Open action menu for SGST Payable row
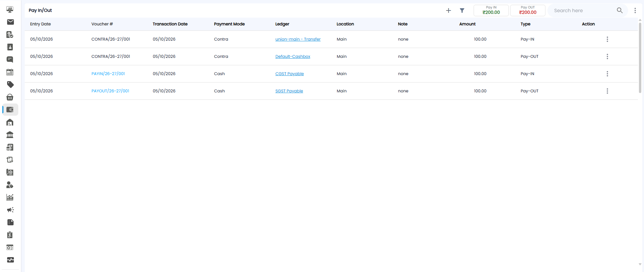 coord(607,91)
